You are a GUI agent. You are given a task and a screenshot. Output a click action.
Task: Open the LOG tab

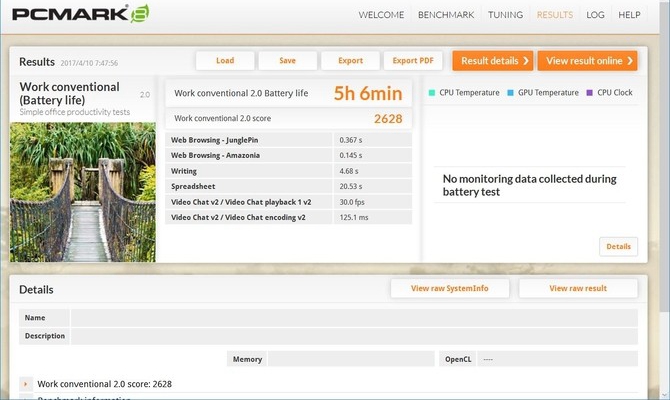[595, 15]
